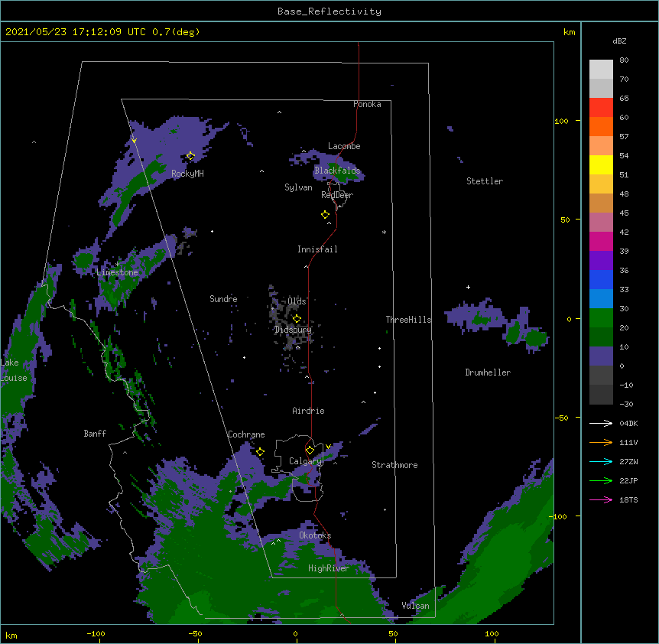Select the 60 dBZ red color swatch

(601, 107)
